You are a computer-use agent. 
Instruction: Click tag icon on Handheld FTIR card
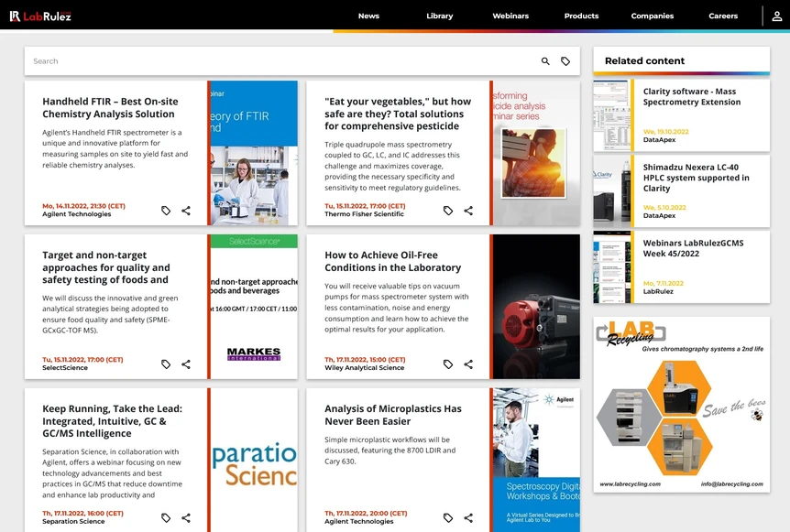[x=166, y=211]
